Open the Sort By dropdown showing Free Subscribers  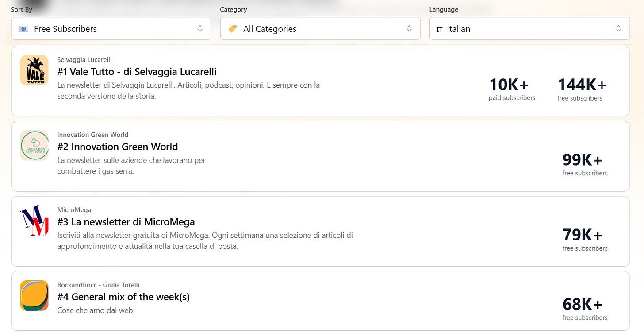[x=111, y=28]
